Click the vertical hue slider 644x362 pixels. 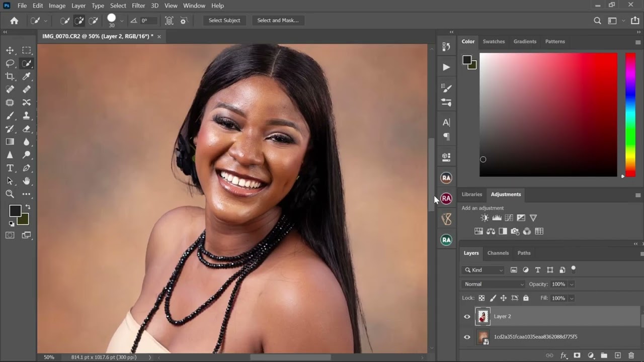[x=630, y=115]
